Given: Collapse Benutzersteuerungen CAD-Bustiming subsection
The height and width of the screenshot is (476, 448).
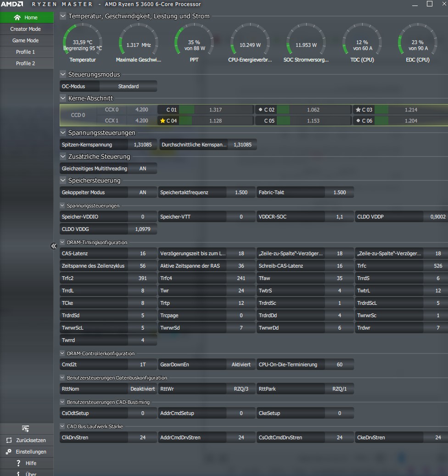Looking at the screenshot, I should tap(62, 402).
